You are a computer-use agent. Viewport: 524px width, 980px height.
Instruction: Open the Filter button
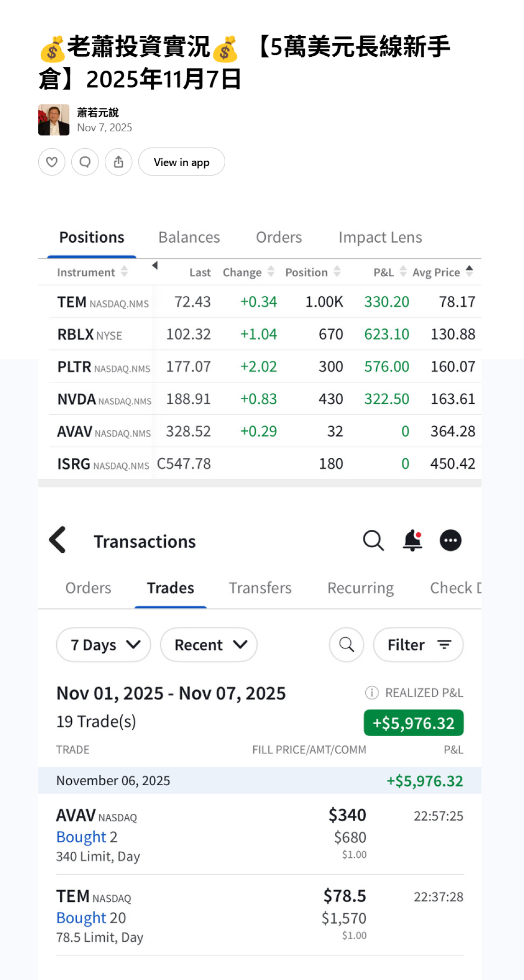pyautogui.click(x=418, y=644)
